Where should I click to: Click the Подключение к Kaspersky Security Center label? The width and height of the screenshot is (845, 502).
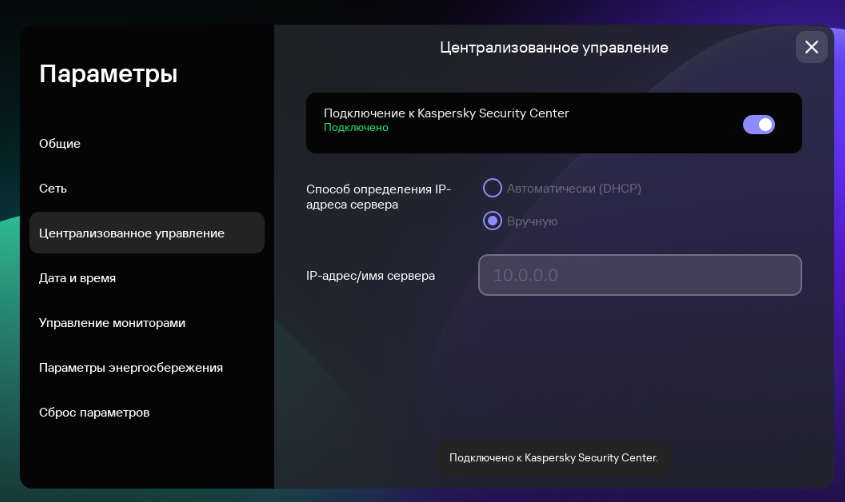(x=446, y=113)
